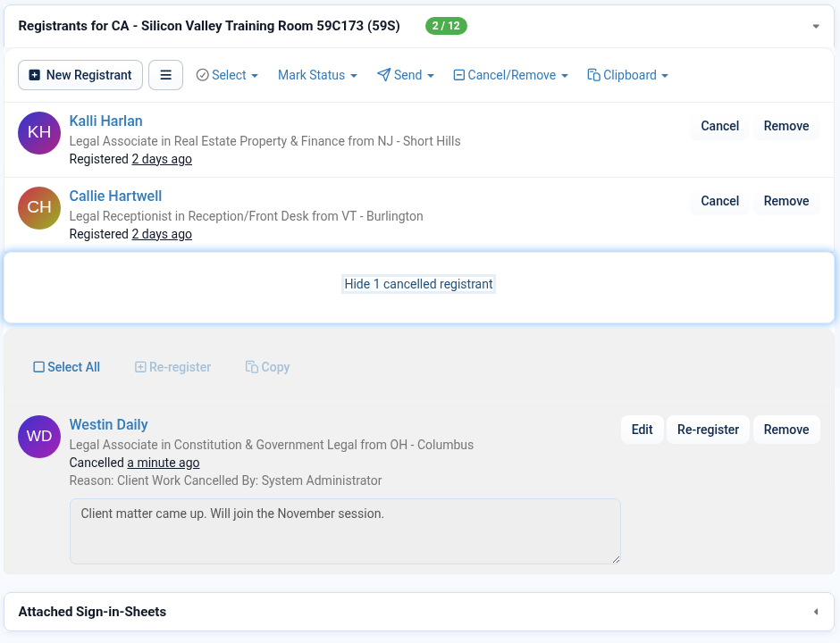
Task: Click the 'a minute ago' cancelled timestamp
Action: [x=164, y=463]
